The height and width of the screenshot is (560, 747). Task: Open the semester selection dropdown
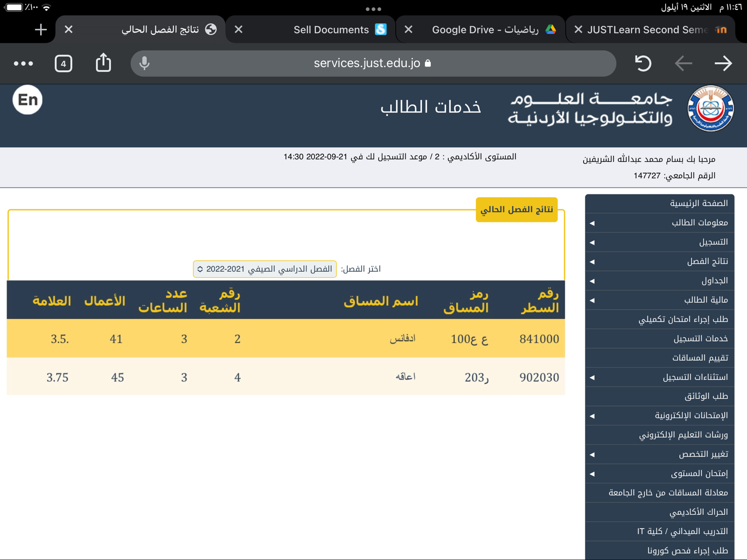[264, 269]
